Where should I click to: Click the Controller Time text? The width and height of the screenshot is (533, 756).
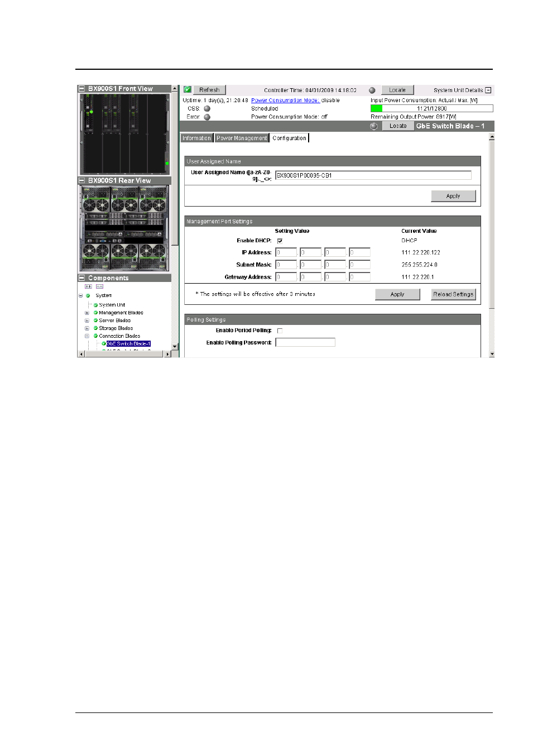click(310, 90)
